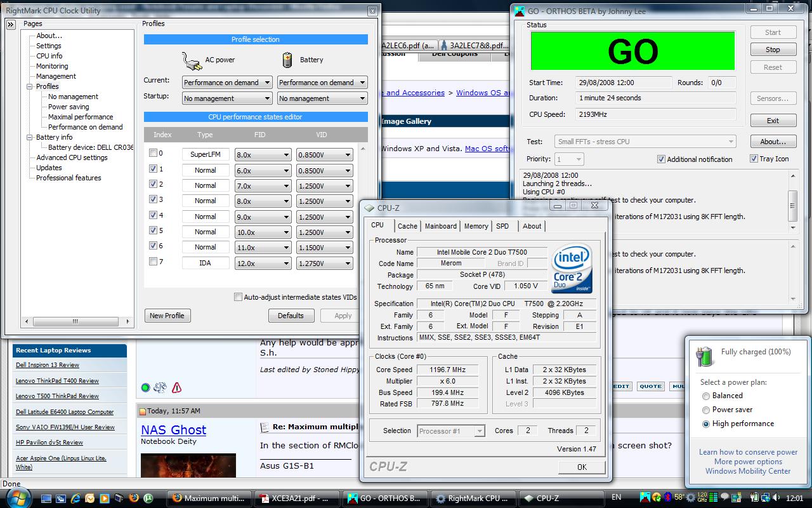Viewport: 812px width, 508px height.
Task: Click the Battery profile icon in RightMark
Action: 287,60
